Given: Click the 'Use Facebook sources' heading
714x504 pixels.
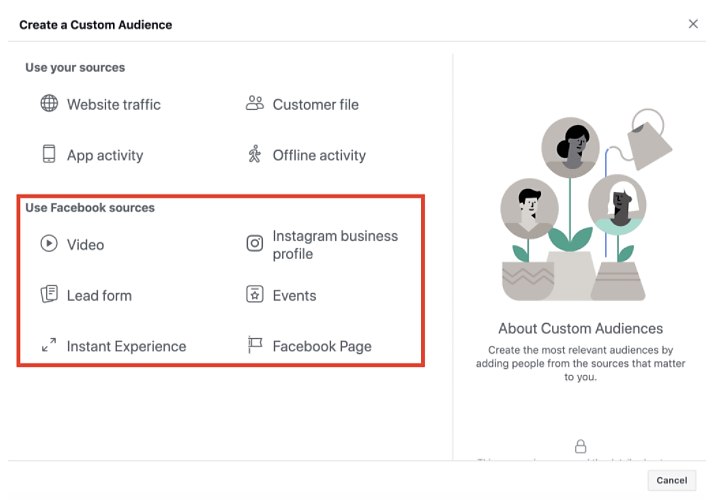Looking at the screenshot, I should (90, 208).
